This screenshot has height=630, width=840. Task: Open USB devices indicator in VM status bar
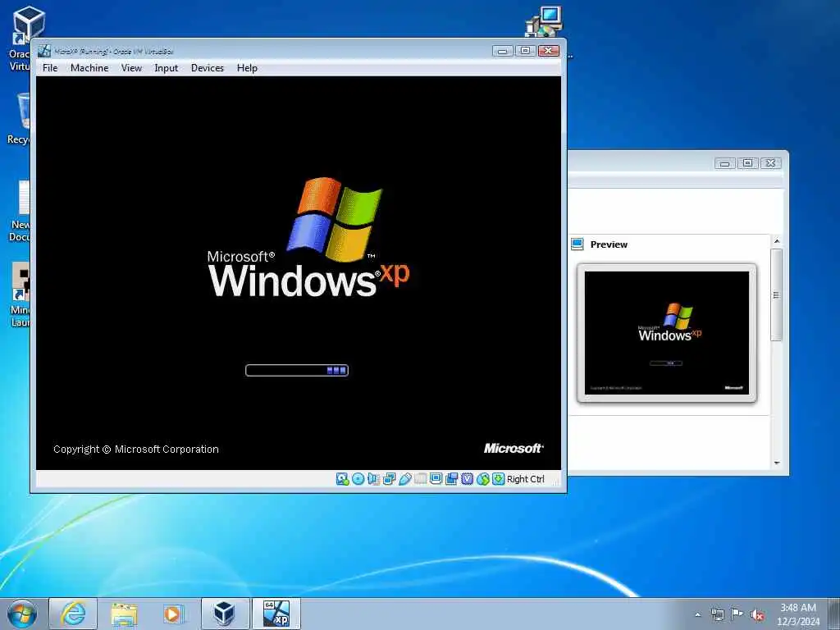tap(405, 479)
